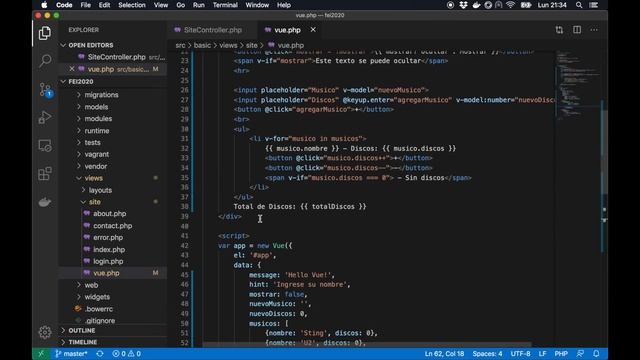640x360 pixels.
Task: Click the Ln 62, Col 18 indicator
Action: (444, 353)
